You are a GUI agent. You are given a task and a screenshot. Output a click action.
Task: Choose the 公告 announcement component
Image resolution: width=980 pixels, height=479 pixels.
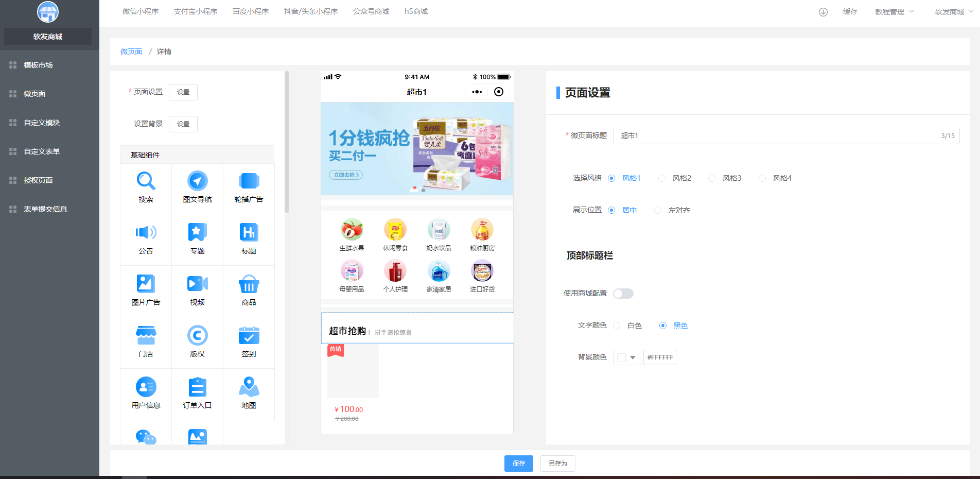[x=146, y=233]
